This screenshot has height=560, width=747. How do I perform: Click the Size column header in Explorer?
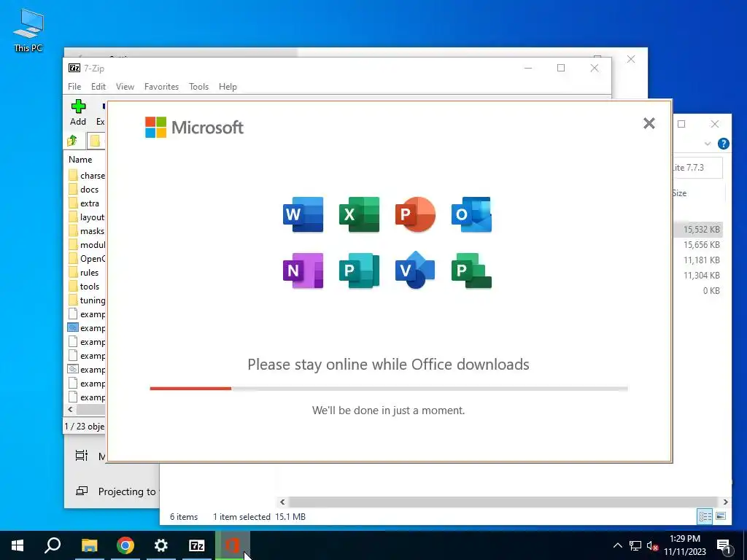[x=679, y=193]
